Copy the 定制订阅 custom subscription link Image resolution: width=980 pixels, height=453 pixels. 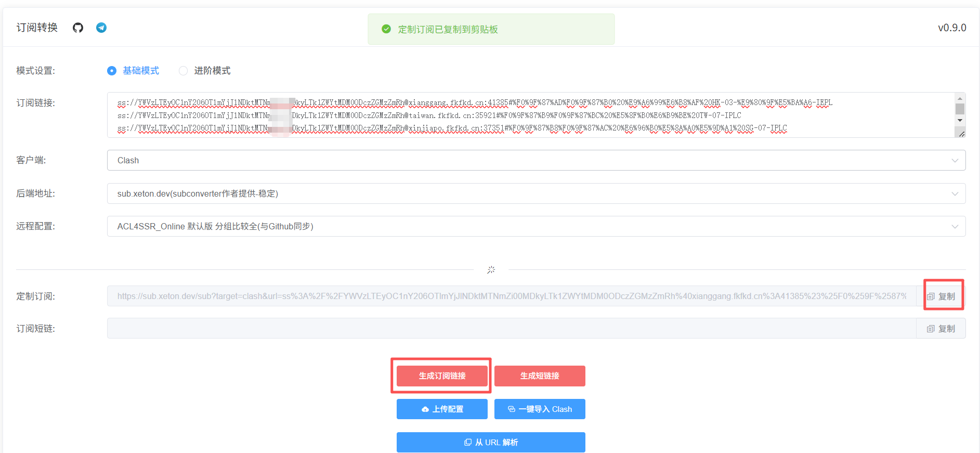[942, 296]
